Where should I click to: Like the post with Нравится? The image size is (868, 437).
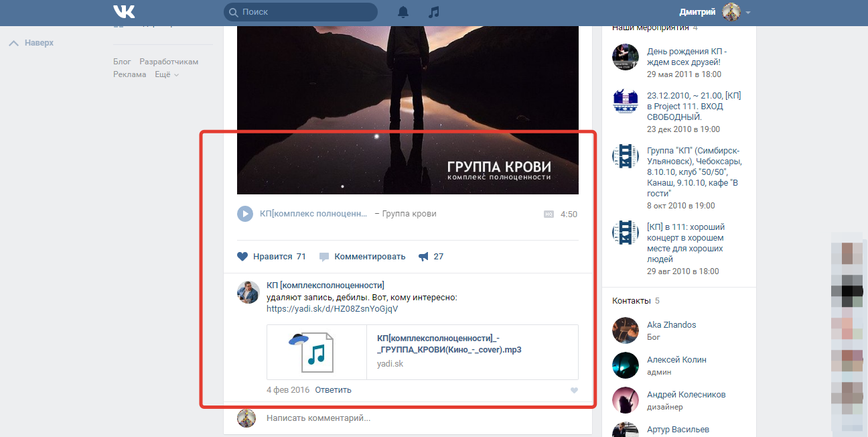tap(271, 256)
